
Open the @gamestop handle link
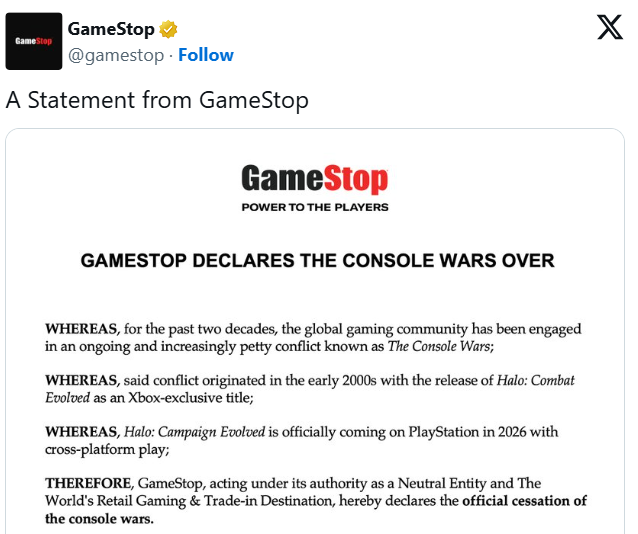click(x=115, y=55)
